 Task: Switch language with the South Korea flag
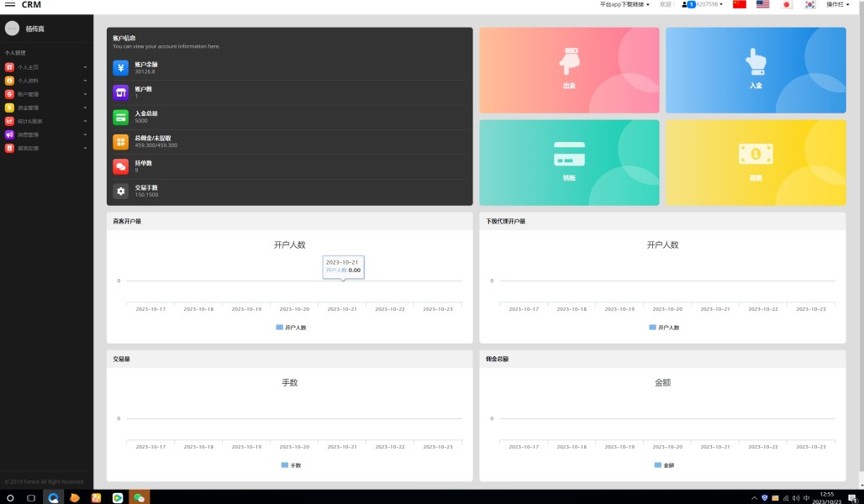point(810,4)
